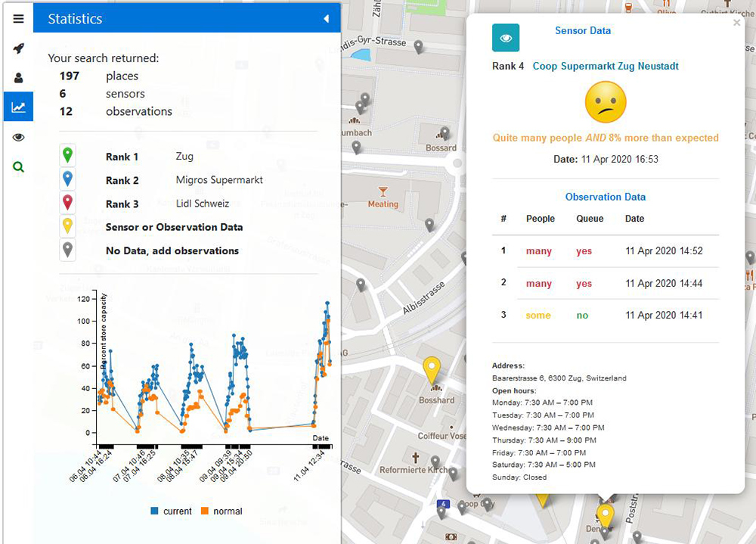The image size is (756, 544).
Task: Click the teal eye Sensor Data button
Action: coord(506,37)
